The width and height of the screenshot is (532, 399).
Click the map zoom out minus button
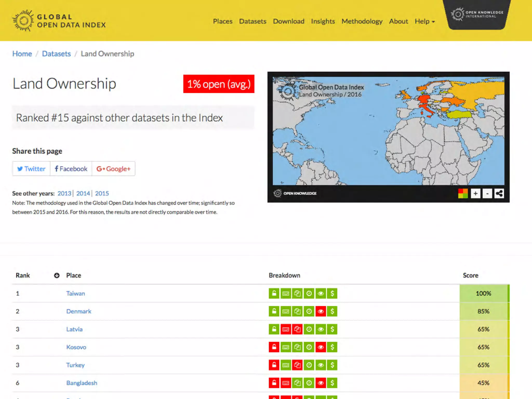(x=487, y=194)
